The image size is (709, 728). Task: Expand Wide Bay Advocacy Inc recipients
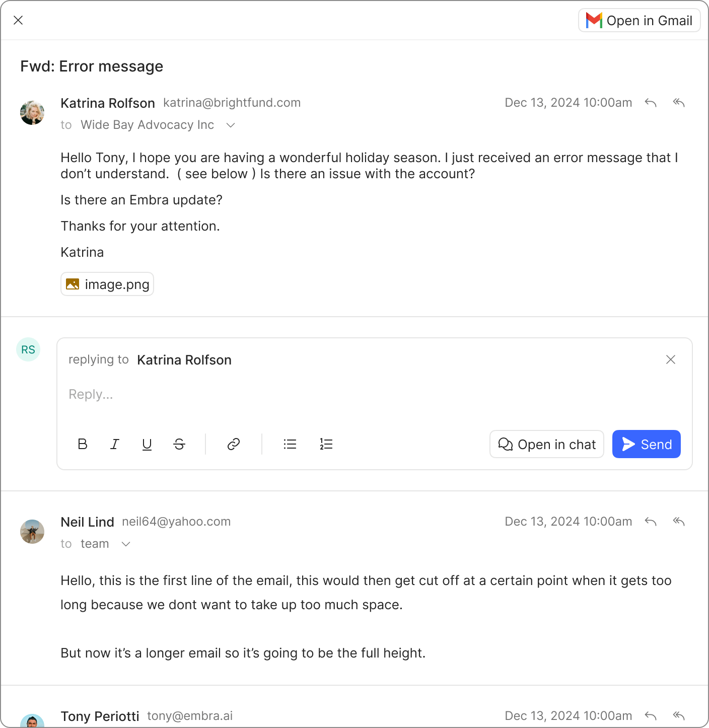231,125
